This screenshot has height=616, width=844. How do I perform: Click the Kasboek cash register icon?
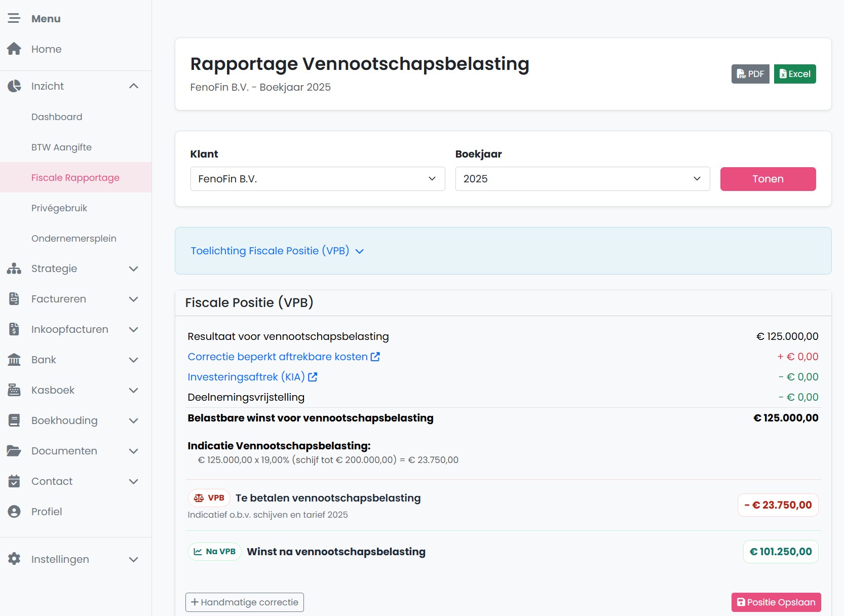[x=14, y=390]
